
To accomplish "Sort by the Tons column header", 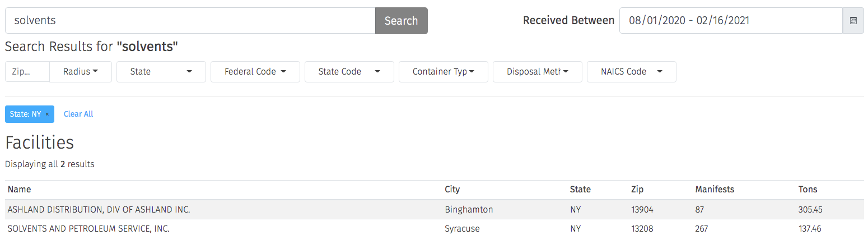I will coord(808,190).
